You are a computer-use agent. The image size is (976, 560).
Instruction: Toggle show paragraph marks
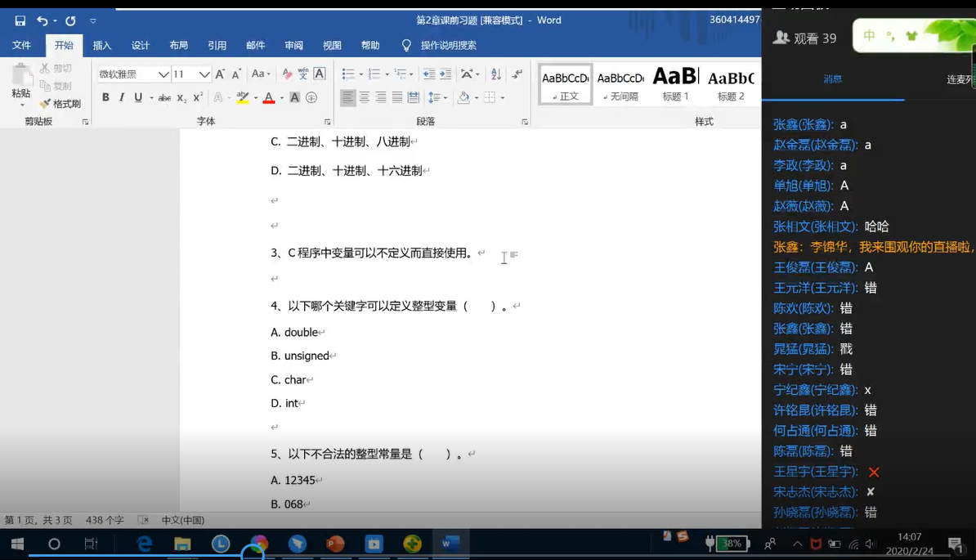tap(517, 74)
